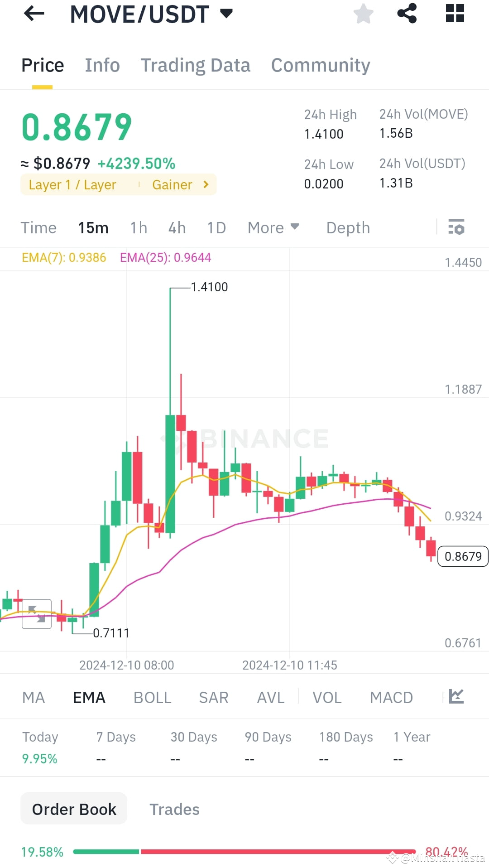Enable the VOL indicator
Screen dimensions: 489x868
pyautogui.click(x=327, y=697)
